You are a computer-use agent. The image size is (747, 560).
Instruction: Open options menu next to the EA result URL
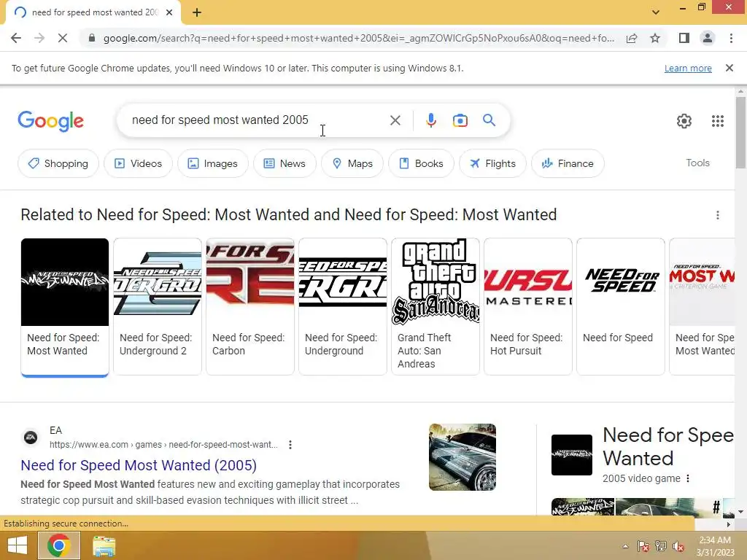click(x=290, y=445)
